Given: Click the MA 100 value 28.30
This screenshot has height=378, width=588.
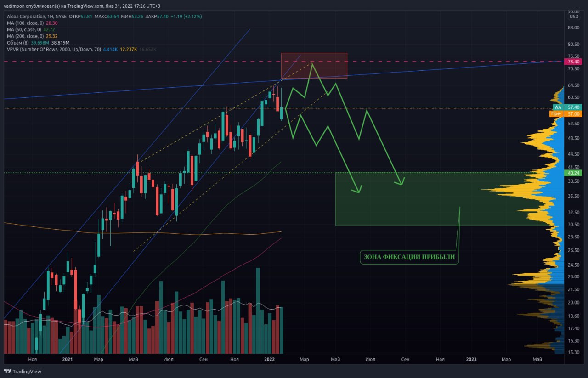Looking at the screenshot, I should tap(51, 23).
